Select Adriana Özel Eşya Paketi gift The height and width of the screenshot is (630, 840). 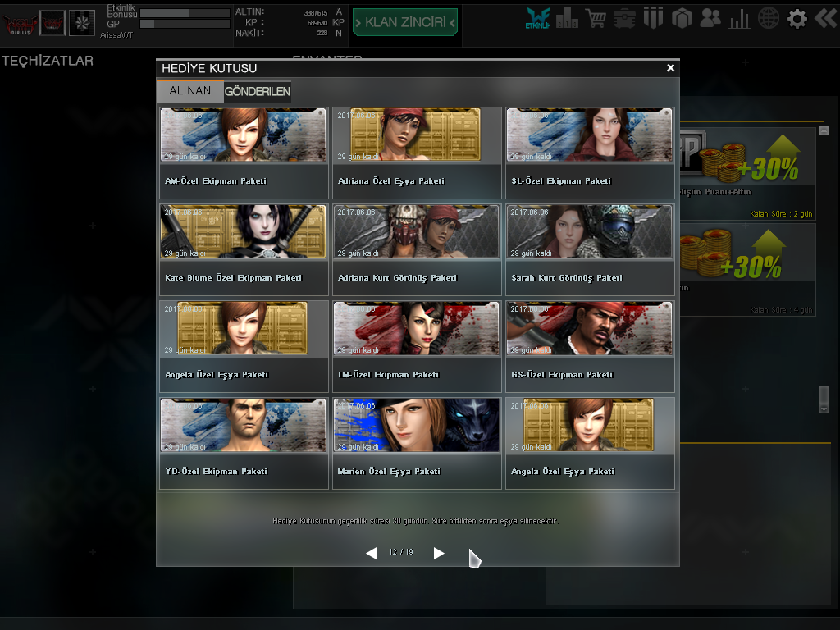point(417,153)
